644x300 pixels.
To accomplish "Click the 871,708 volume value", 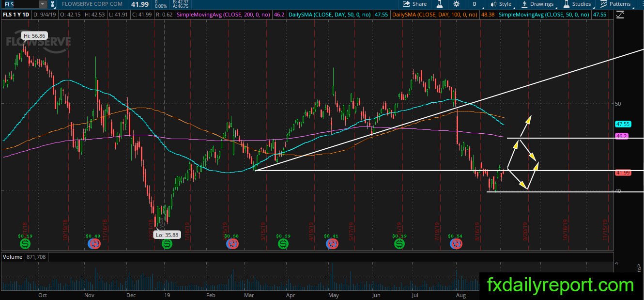I will click(x=36, y=256).
